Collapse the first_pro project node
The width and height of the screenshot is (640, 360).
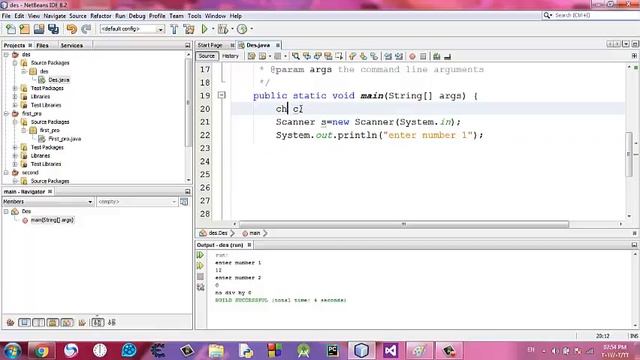click(x=6, y=113)
